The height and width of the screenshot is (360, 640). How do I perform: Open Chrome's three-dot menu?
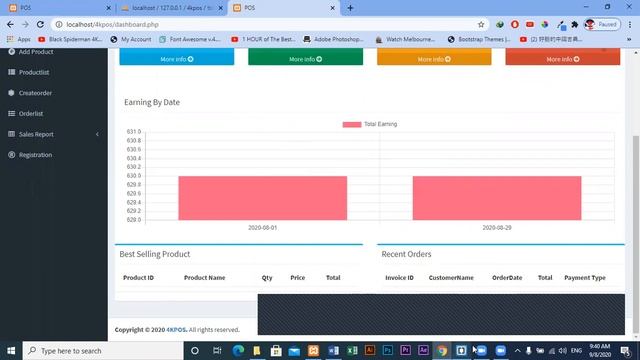click(630, 24)
